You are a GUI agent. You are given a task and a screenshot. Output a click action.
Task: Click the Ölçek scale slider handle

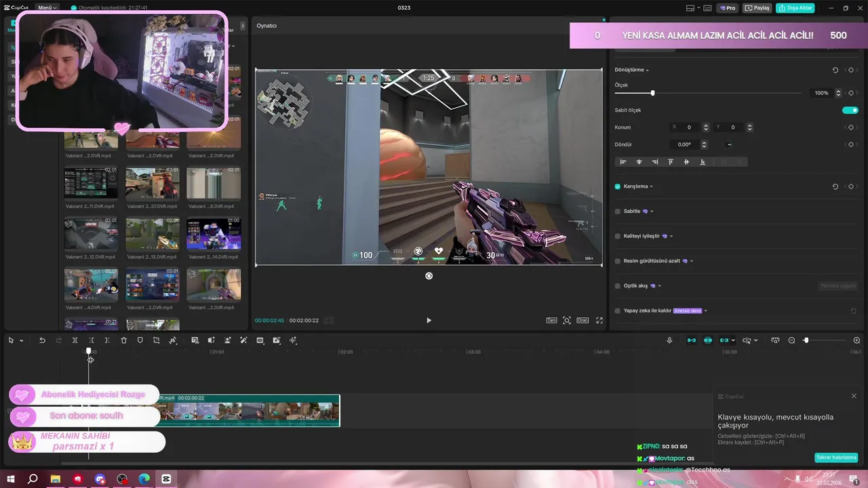point(652,93)
